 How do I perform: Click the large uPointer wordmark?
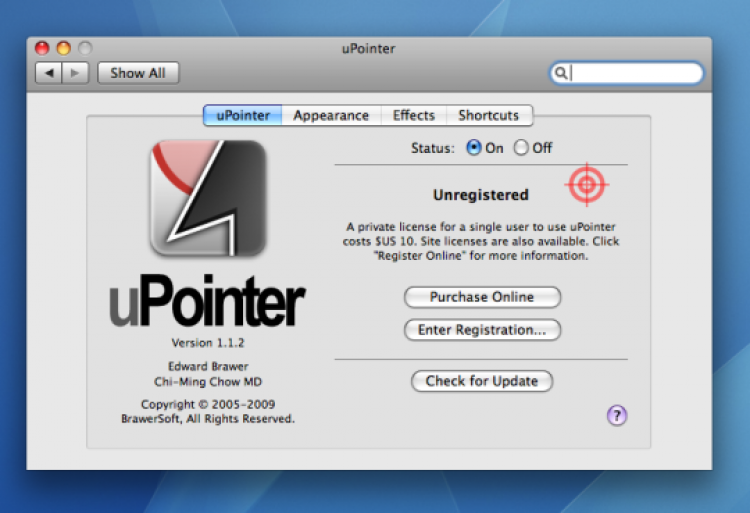208,301
